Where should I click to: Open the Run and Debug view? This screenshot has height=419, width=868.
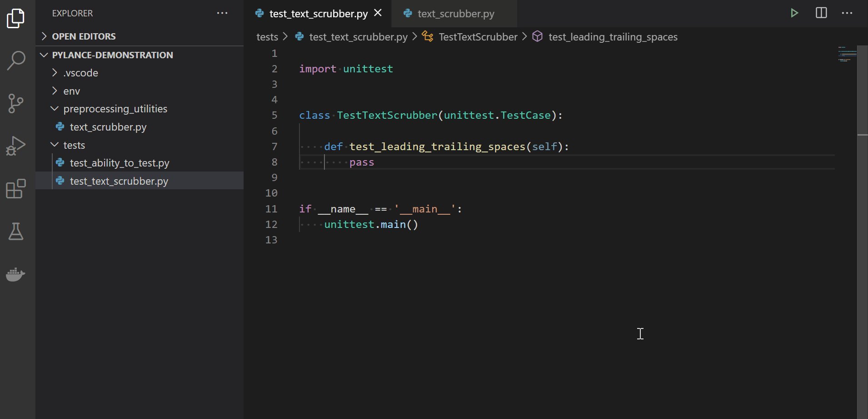(16, 146)
